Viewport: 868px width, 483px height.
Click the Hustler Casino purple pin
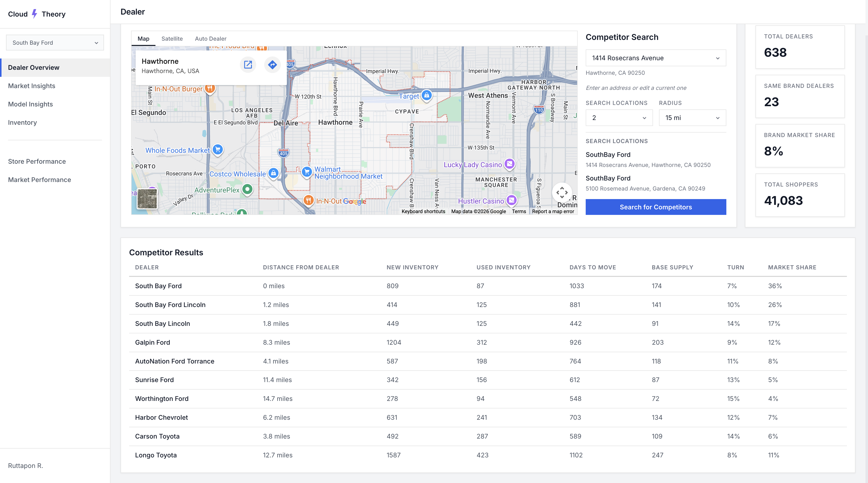tap(512, 200)
